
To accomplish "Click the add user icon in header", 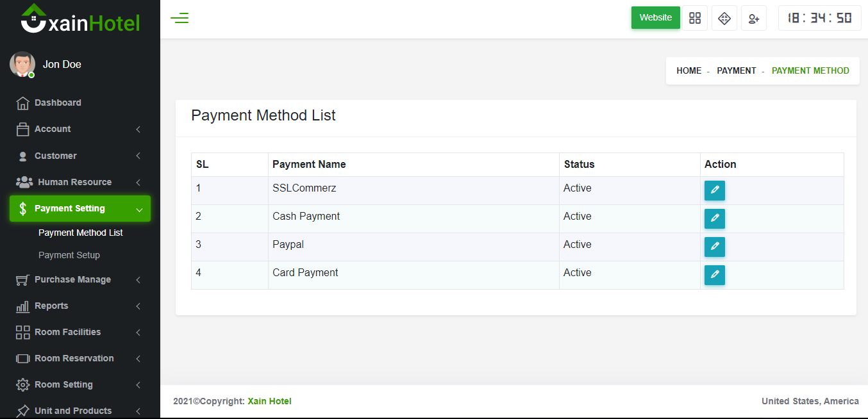I will coord(754,18).
